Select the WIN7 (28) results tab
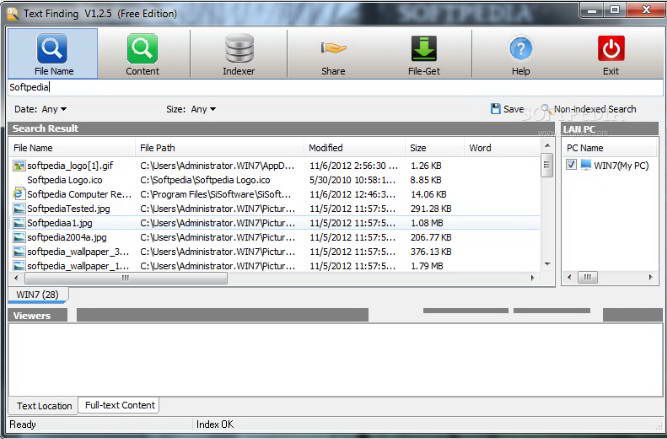Image resolution: width=667 pixels, height=439 pixels. [x=37, y=294]
